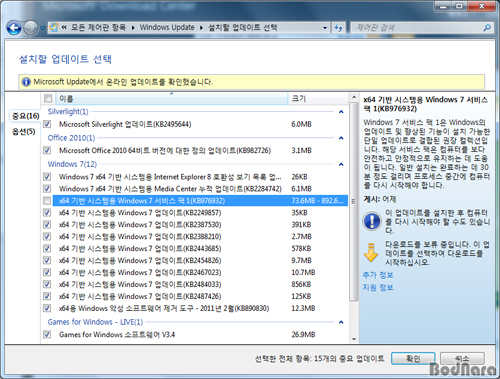The image size is (500, 379).
Task: Uncheck Windows 7 update KB2467023
Action: 47,273
